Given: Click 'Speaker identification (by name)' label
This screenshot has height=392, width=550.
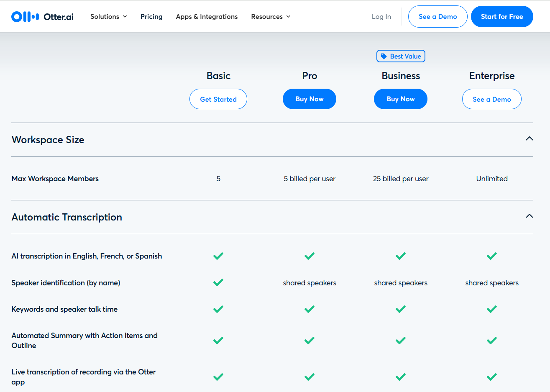Looking at the screenshot, I should click(66, 283).
